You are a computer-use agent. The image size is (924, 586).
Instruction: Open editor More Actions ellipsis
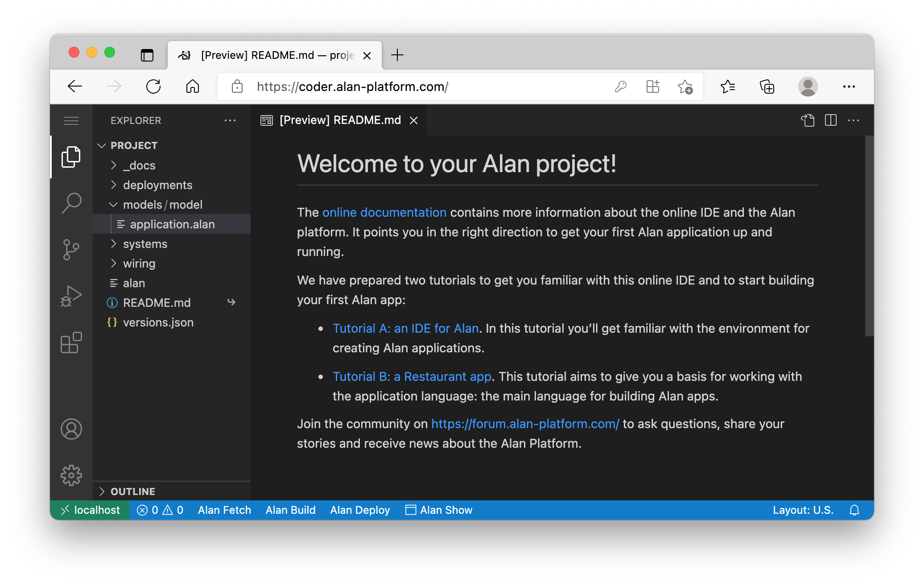(853, 120)
